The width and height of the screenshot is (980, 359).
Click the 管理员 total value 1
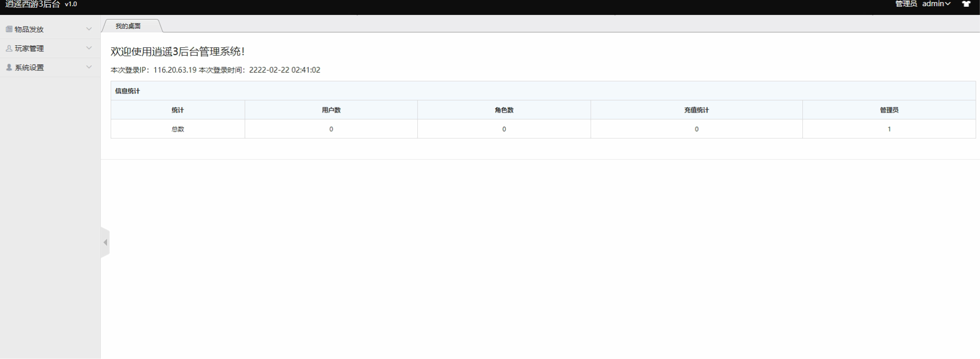pyautogui.click(x=889, y=129)
